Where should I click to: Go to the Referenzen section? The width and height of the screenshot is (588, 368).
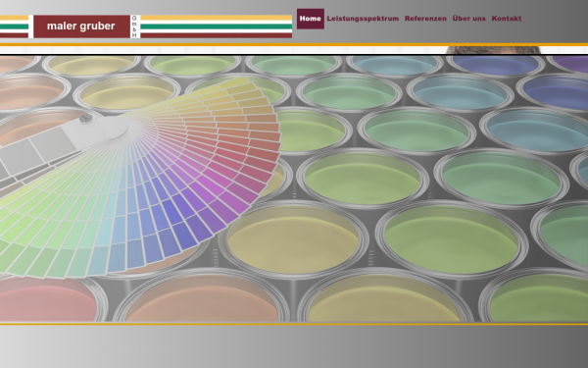pos(425,19)
